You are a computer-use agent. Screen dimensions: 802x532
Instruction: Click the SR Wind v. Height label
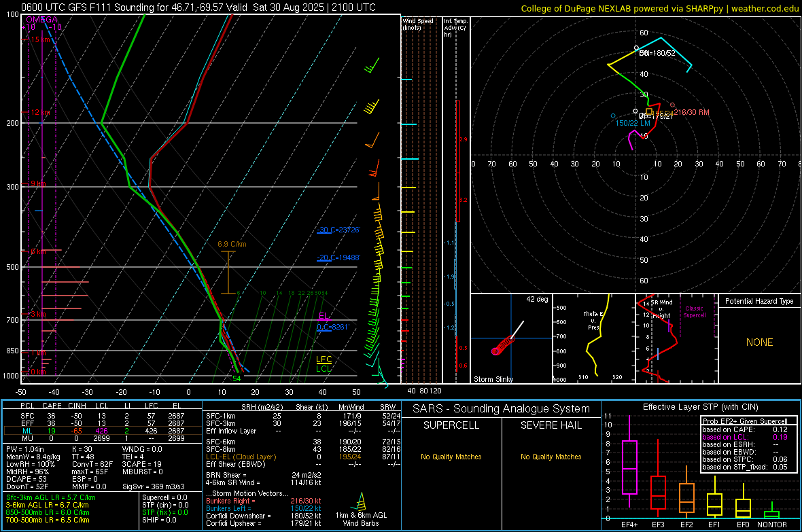(x=661, y=309)
